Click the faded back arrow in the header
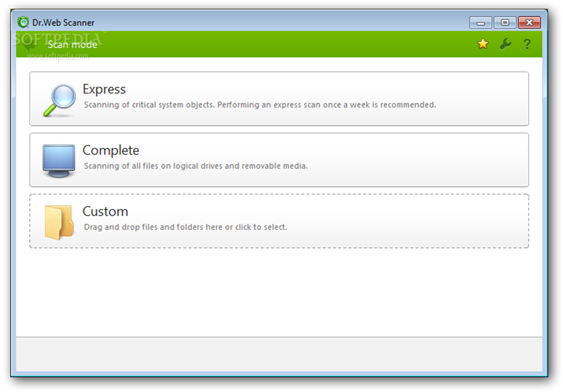The width and height of the screenshot is (563, 392). [29, 44]
